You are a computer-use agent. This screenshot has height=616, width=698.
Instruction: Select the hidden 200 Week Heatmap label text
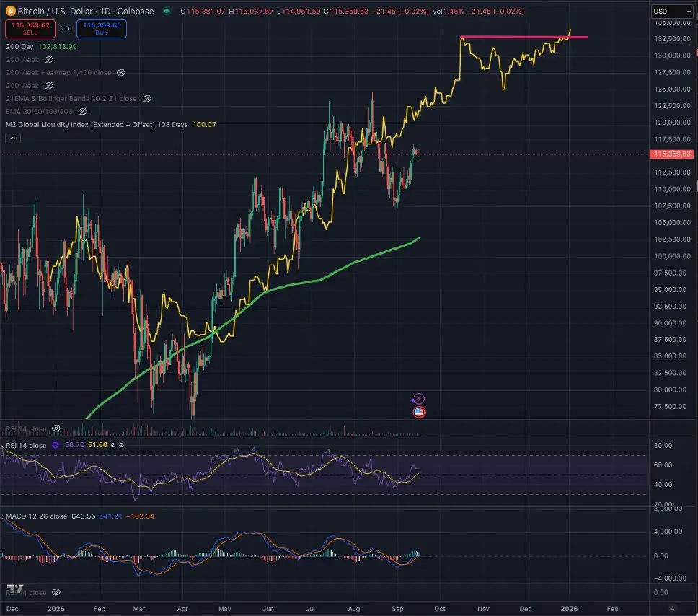(58, 73)
